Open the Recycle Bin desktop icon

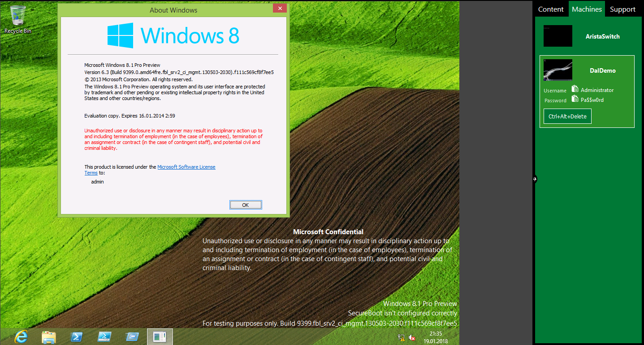[x=18, y=20]
